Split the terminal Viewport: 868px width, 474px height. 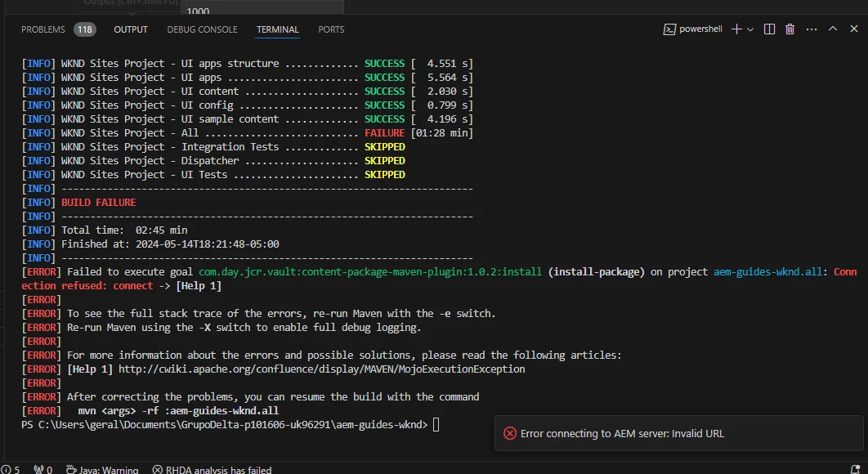pos(769,29)
